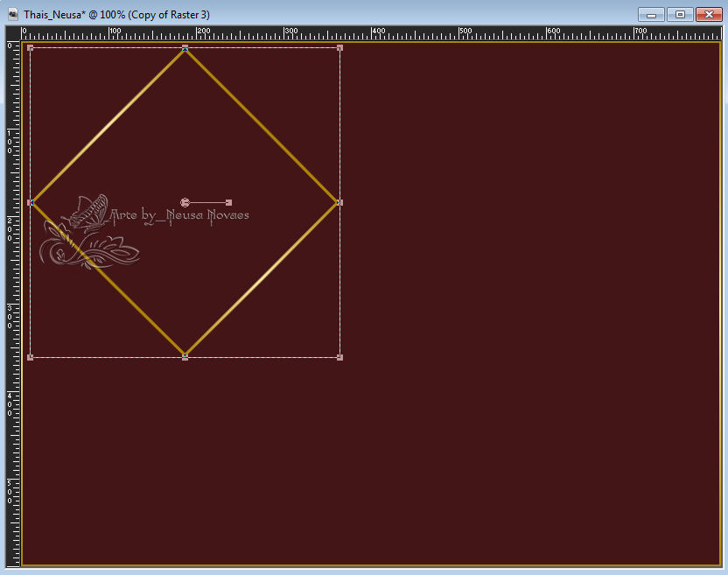This screenshot has width=728, height=575.
Task: Maximize the Thais_Neusa image window
Action: [680, 15]
